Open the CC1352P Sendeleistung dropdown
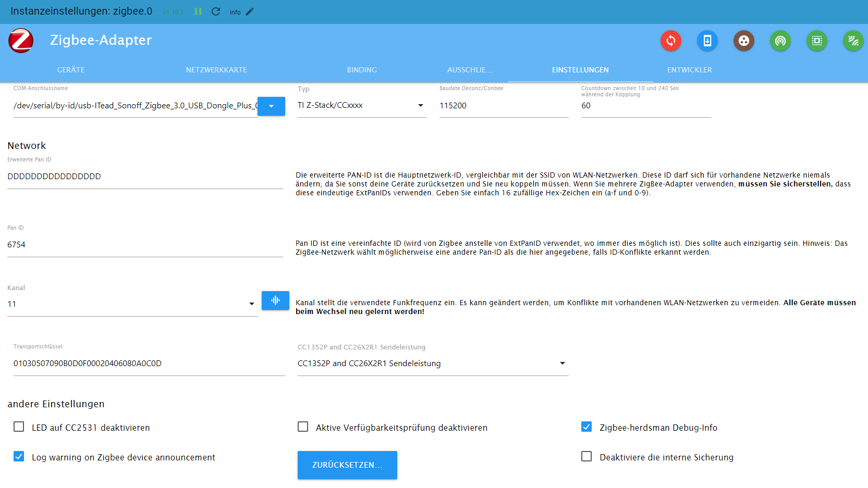Screen dimensions: 868x488 coord(433,364)
